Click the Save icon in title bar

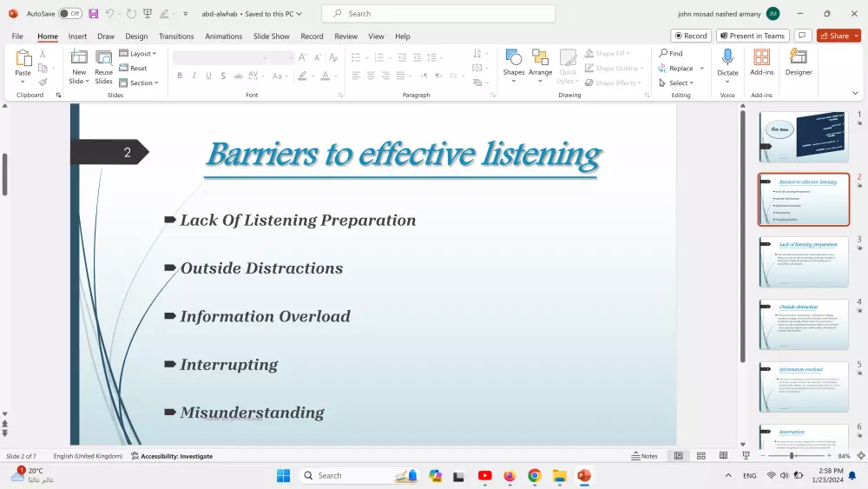94,14
